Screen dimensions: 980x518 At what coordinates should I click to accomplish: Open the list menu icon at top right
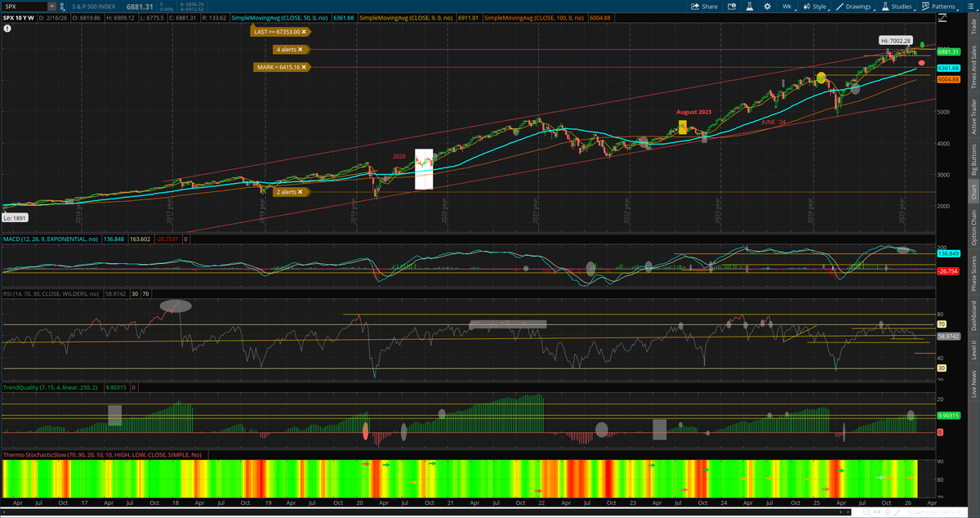click(970, 7)
